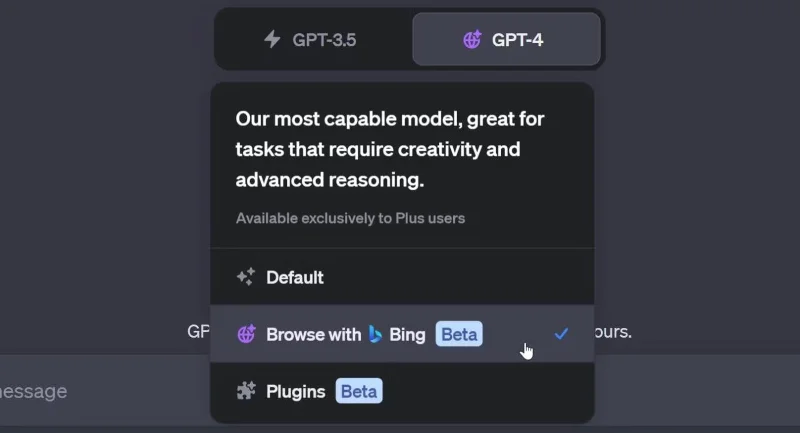Click the lightning bolt icon beside GPT-3.5
This screenshot has height=433, width=800.
click(272, 39)
